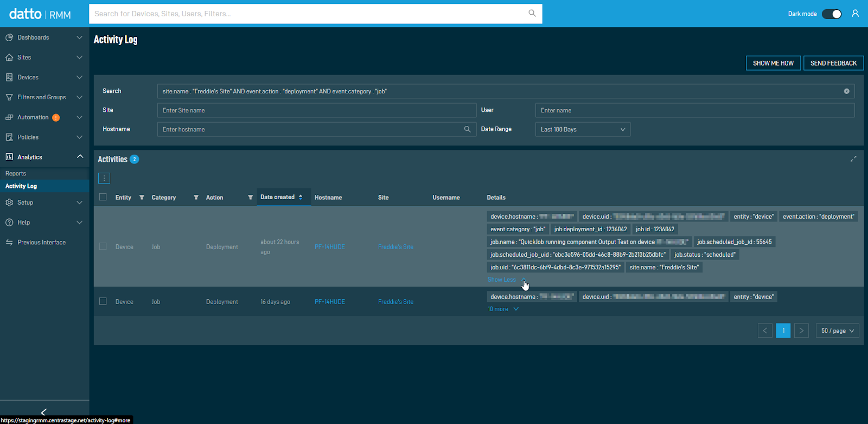Viewport: 868px width, 424px height.
Task: Go to the next page arrow
Action: click(x=801, y=331)
